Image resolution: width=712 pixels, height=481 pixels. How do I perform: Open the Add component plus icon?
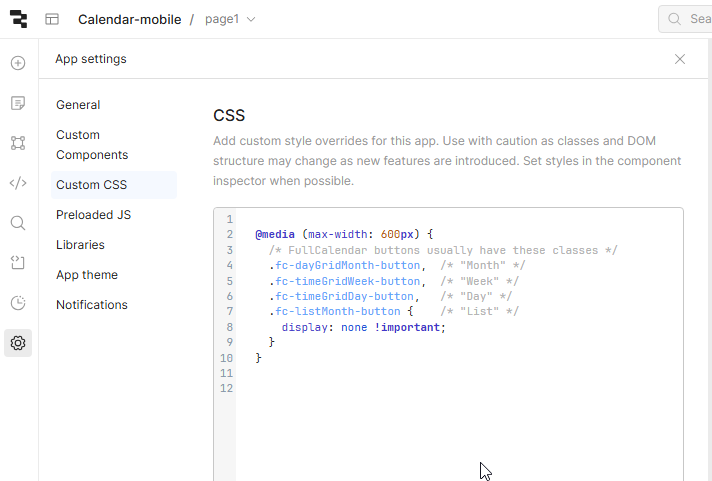(x=18, y=63)
